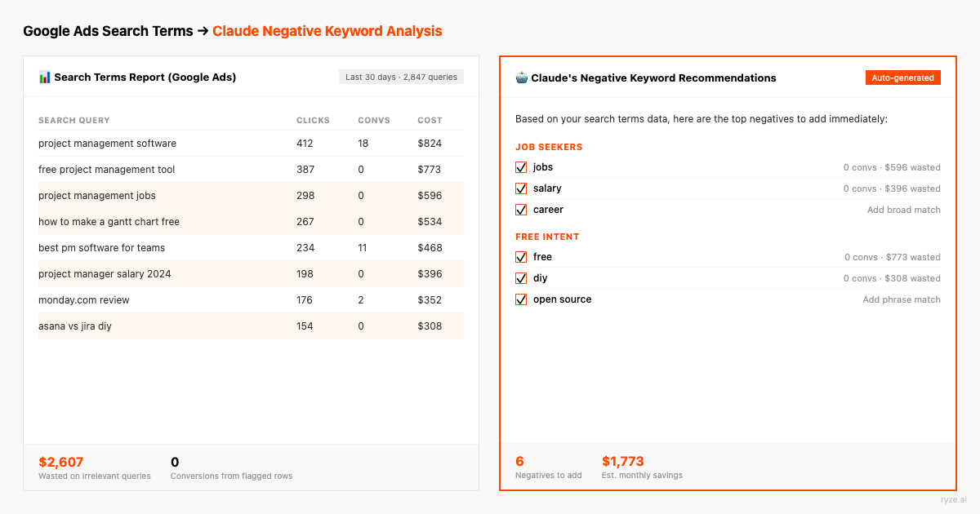The height and width of the screenshot is (514, 980).
Task: Click the SEARCH QUERY column header
Action: (x=73, y=120)
